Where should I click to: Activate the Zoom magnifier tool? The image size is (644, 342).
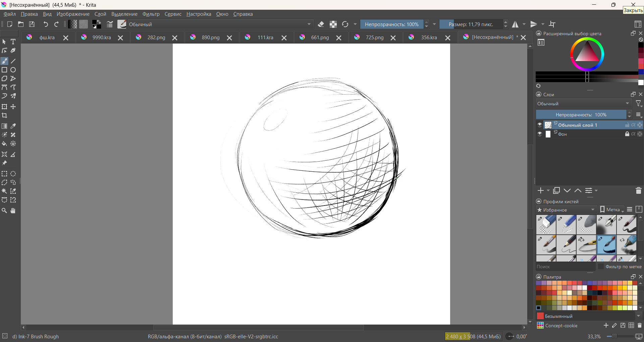4,211
